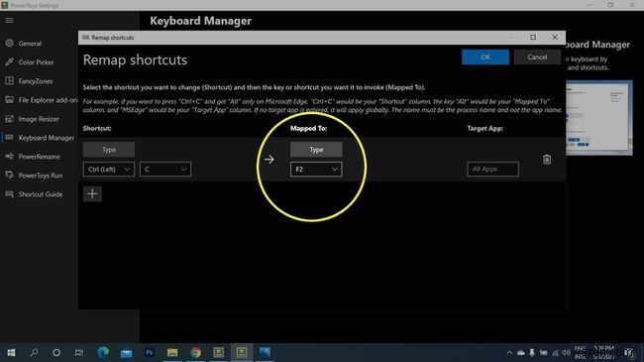This screenshot has height=362, width=644.
Task: Open the C key dropdown
Action: click(165, 169)
